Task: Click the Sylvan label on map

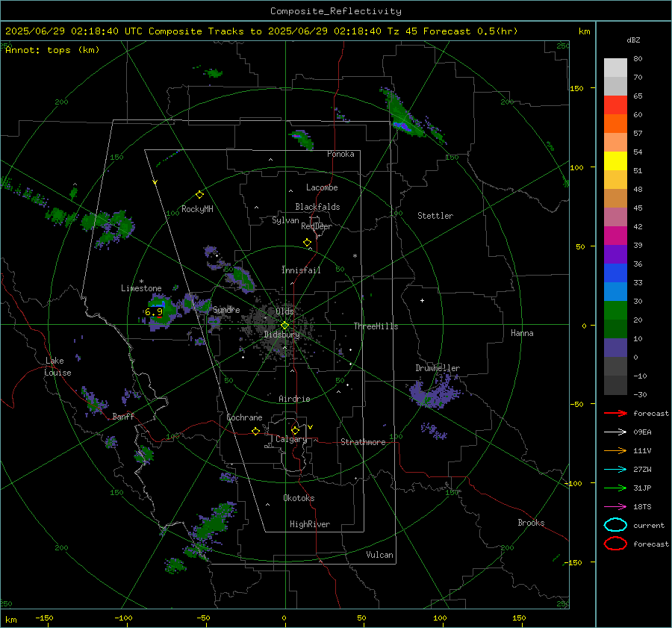Action: coord(285,220)
